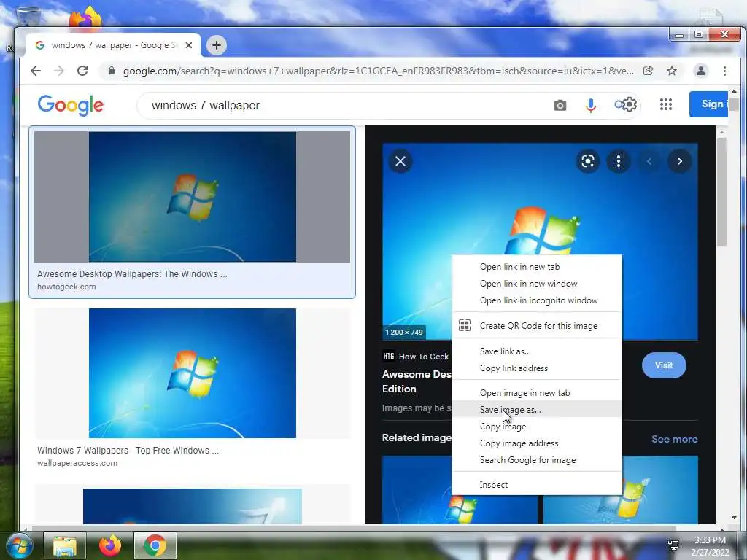Click the Google logo

tap(71, 105)
